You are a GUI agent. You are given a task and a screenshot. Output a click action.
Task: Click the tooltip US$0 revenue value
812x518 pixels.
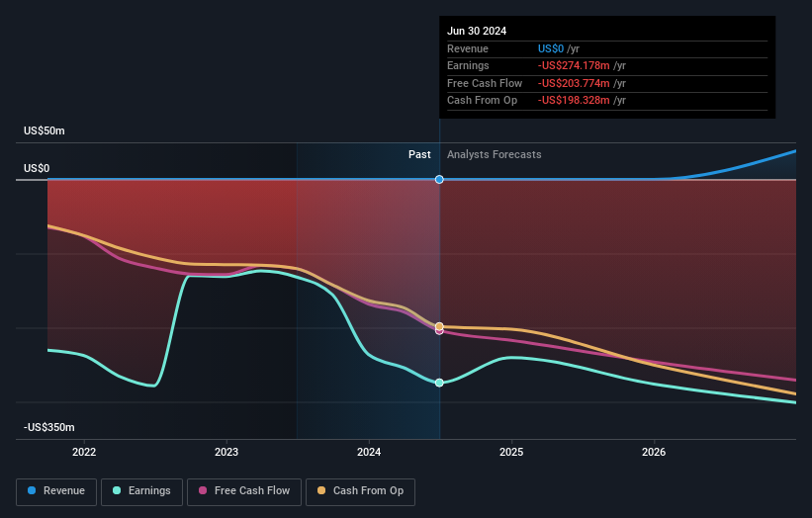click(x=551, y=48)
